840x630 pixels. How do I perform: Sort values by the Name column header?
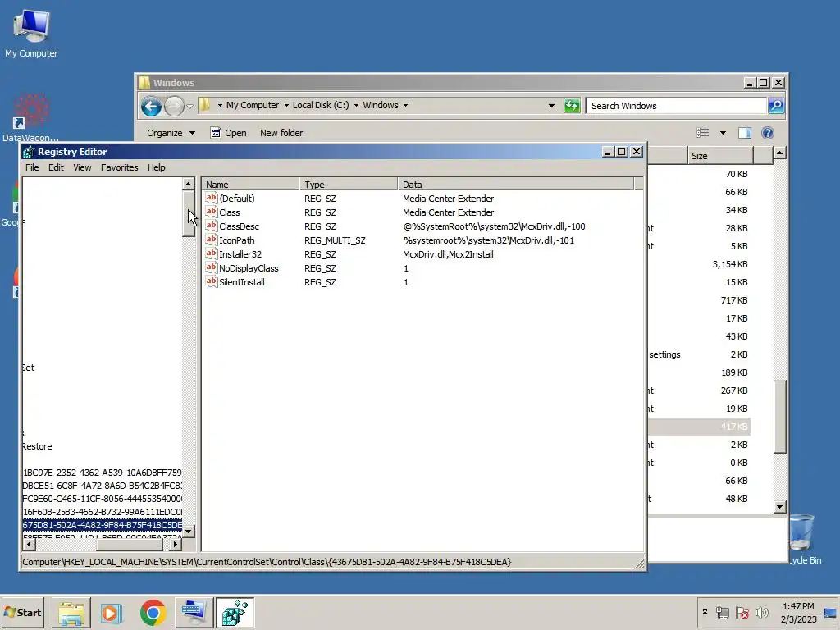(251, 185)
